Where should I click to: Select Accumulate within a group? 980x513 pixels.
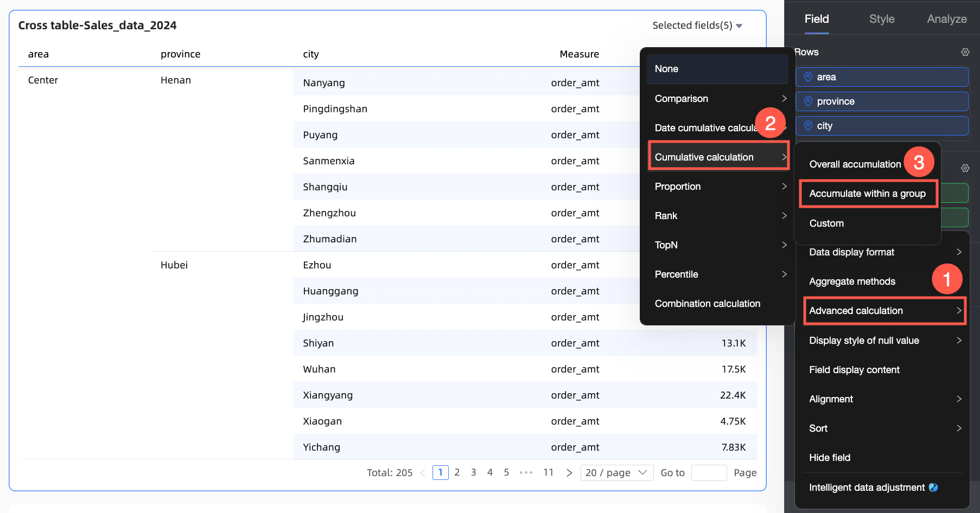868,194
